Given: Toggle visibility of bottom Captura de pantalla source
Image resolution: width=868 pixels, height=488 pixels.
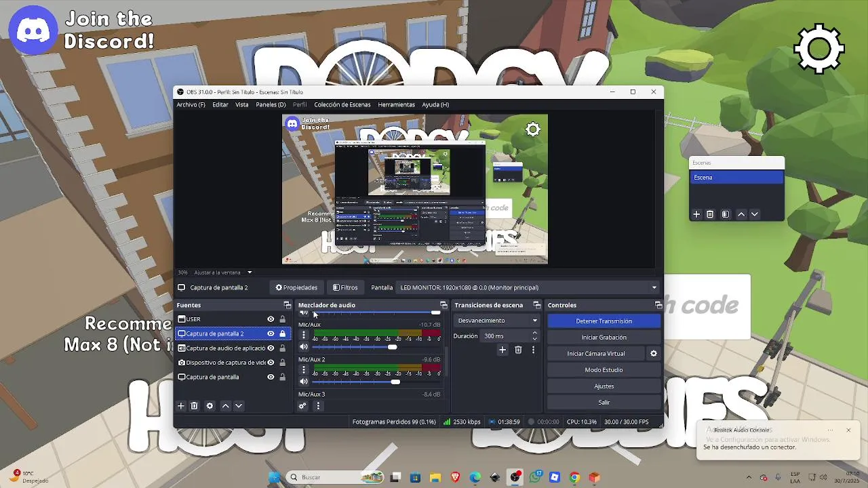Looking at the screenshot, I should click(x=271, y=377).
